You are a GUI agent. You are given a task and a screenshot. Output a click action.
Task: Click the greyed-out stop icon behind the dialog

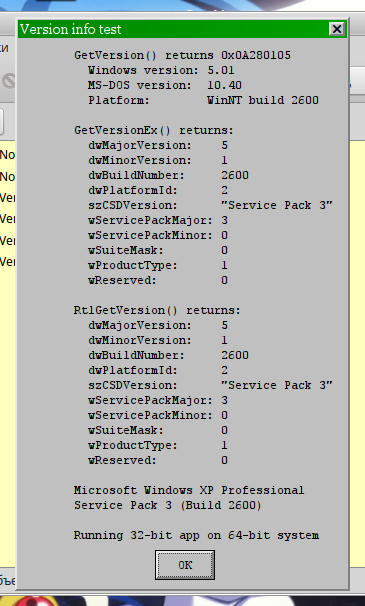tap(9, 81)
